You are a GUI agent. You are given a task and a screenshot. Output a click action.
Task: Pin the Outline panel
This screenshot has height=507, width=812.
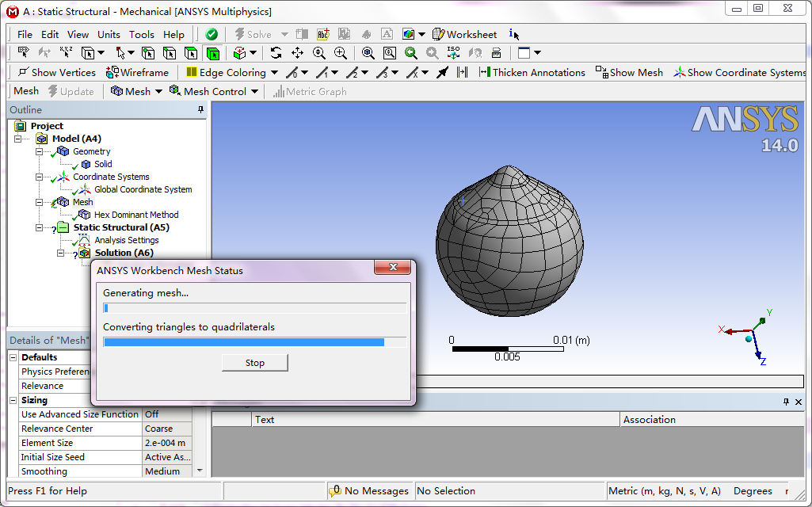point(200,110)
